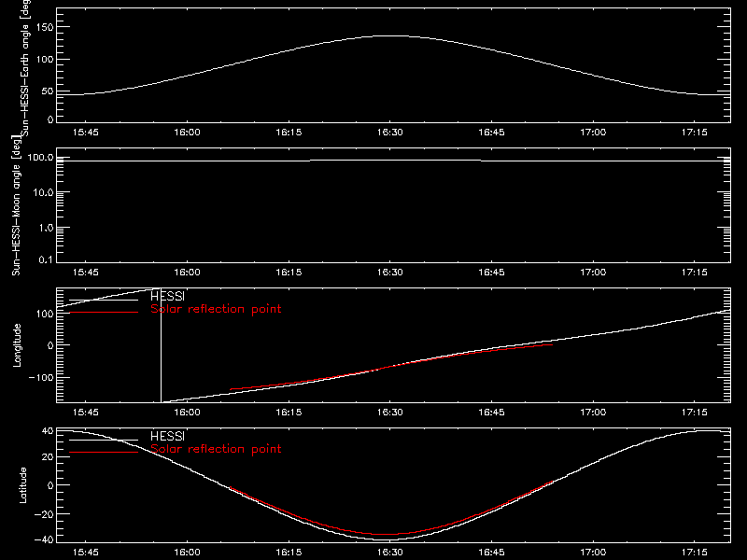Click the Longitude axis title
Screen dimensions: 747x560
(x=17, y=345)
